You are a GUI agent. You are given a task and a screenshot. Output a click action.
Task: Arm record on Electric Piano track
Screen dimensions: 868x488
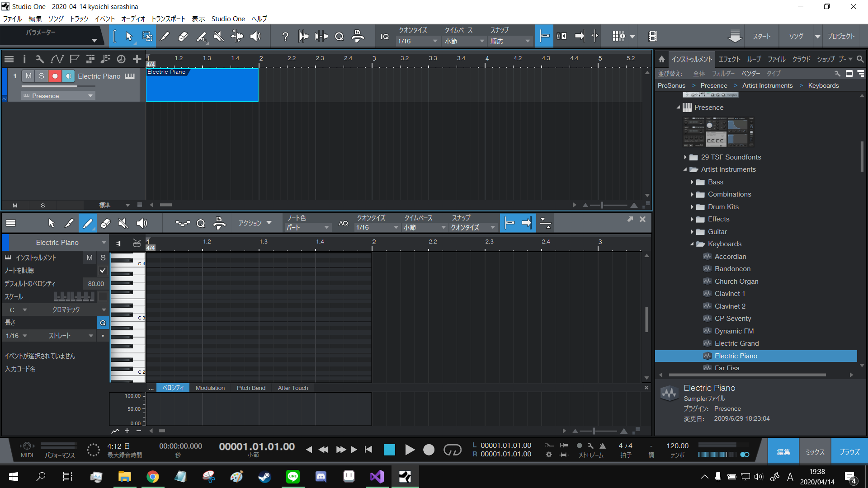[x=55, y=76]
